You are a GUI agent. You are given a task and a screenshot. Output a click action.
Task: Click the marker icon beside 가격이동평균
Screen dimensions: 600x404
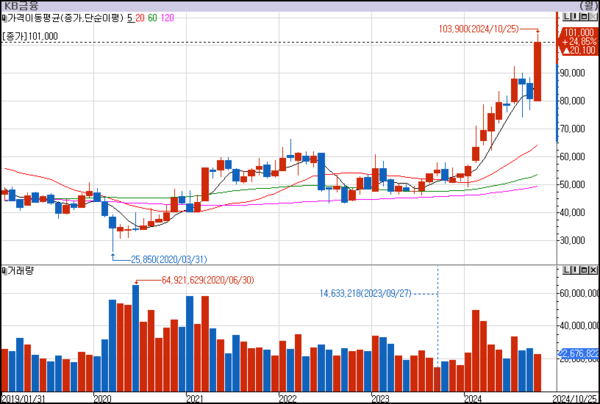point(4,19)
